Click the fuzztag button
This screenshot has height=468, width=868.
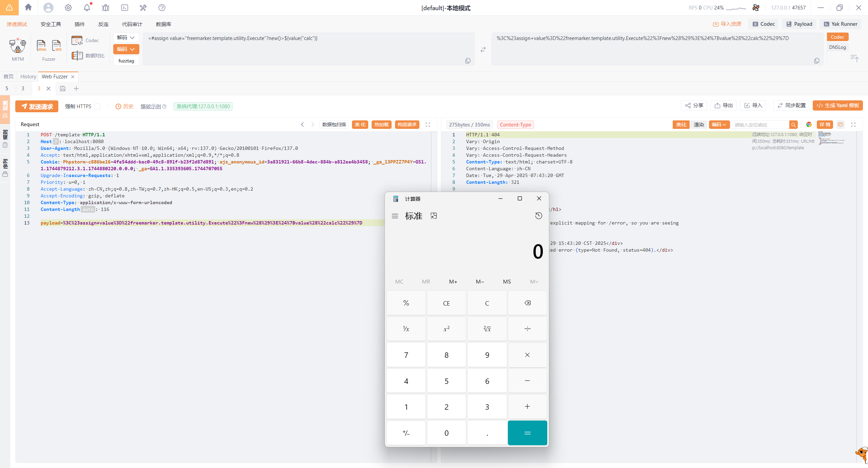pos(126,61)
